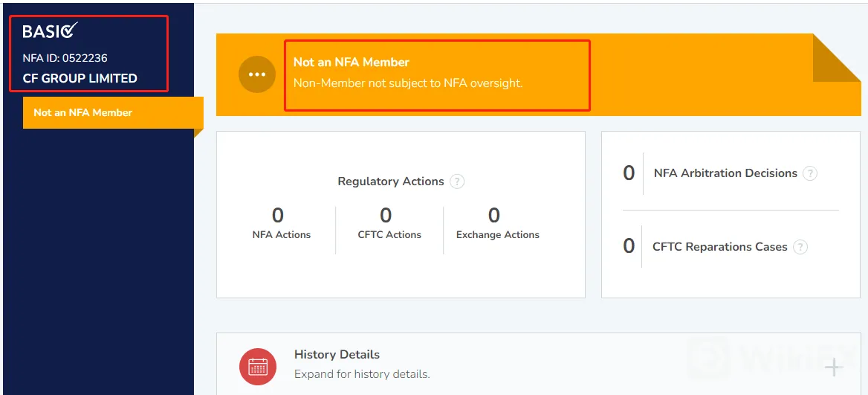The image size is (868, 395).
Task: Click the NFA Arbitration Decisions zero count
Action: 629,173
